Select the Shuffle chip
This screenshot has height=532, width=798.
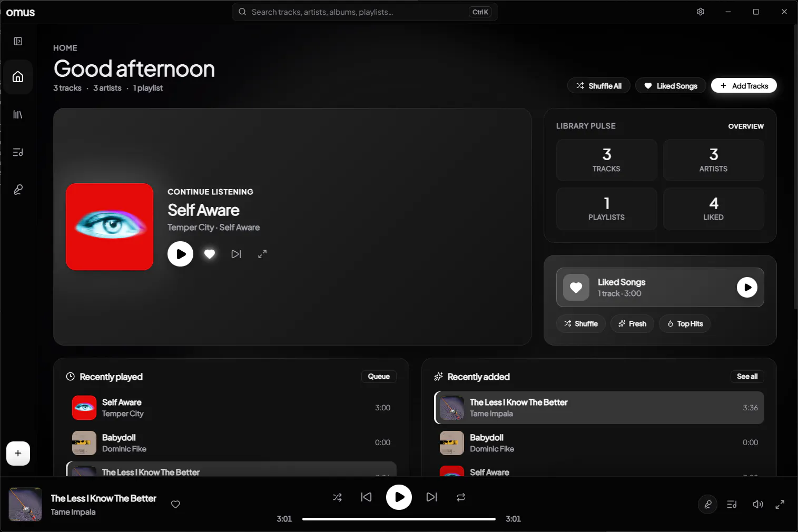coord(581,323)
